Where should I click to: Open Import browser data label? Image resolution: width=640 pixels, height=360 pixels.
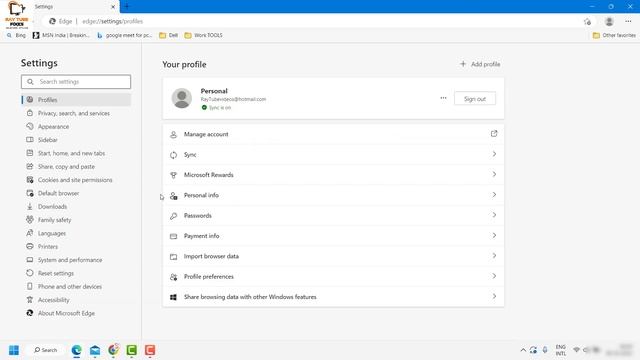coord(211,256)
